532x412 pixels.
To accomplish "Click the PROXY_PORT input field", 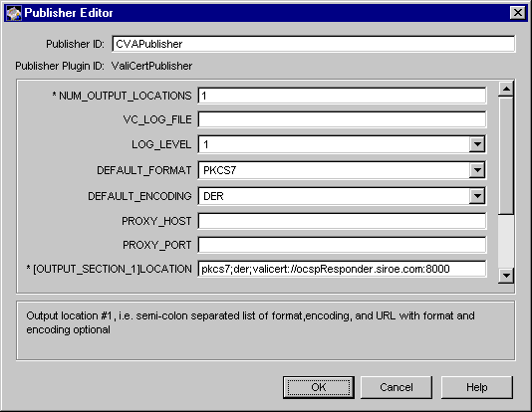I will pos(342,245).
